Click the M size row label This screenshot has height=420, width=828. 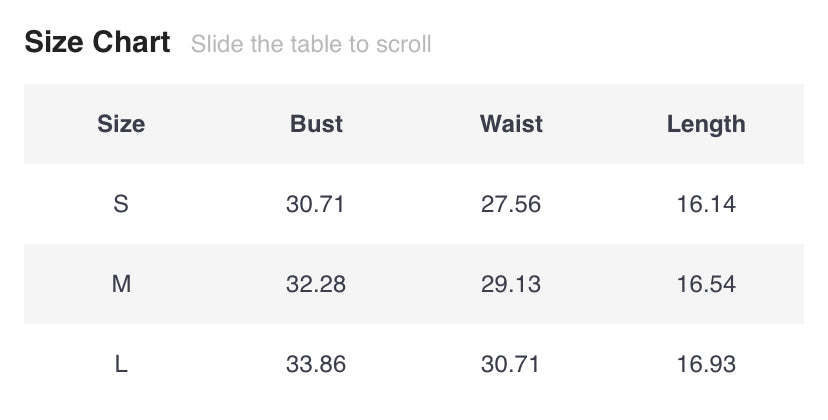[x=121, y=284]
